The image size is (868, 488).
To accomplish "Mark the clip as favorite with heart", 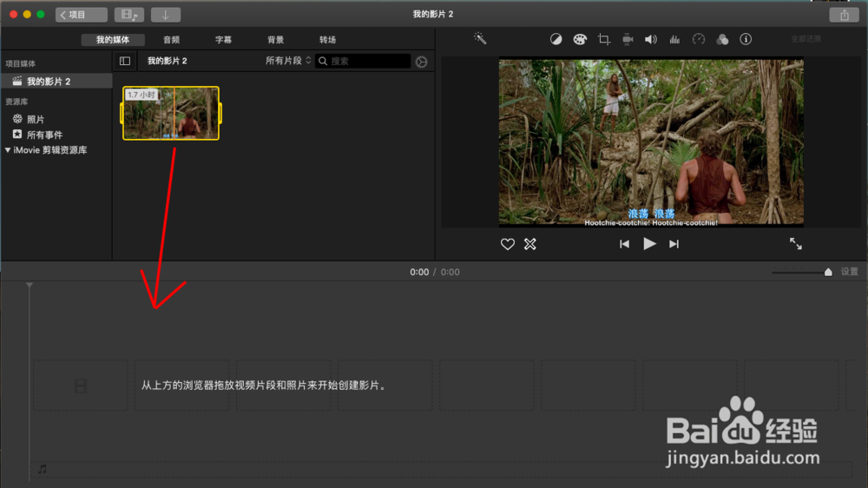I will pyautogui.click(x=508, y=244).
